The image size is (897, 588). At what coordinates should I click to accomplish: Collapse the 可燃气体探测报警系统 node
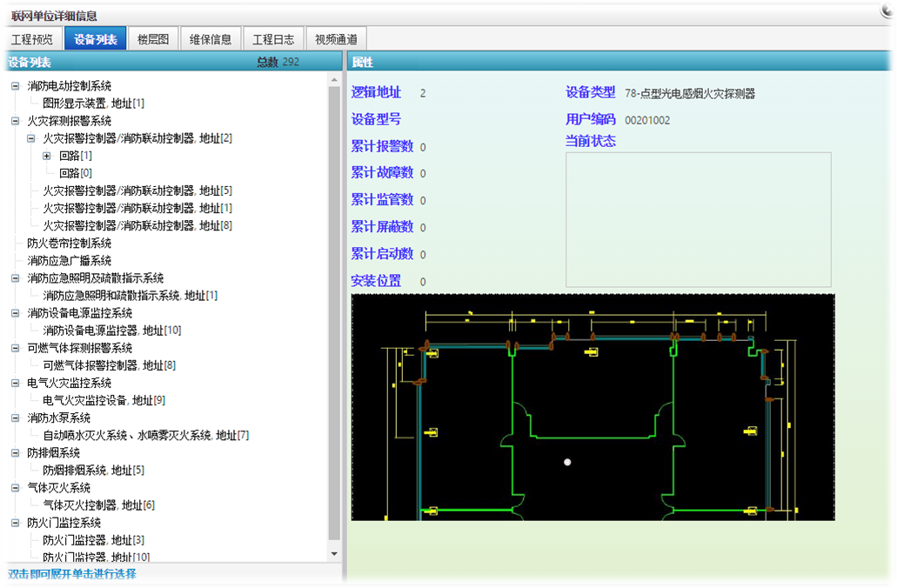16,348
